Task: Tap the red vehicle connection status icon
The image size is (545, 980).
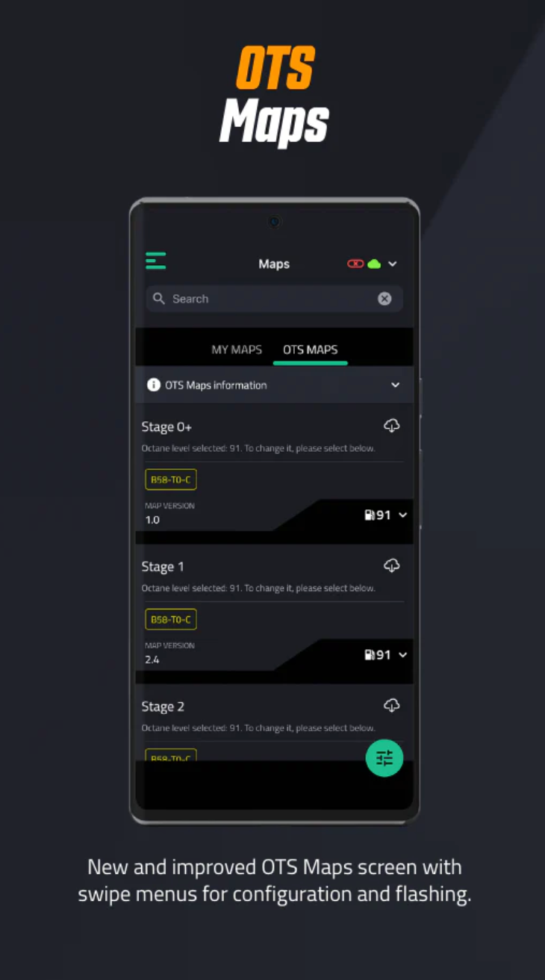Action: (x=355, y=264)
